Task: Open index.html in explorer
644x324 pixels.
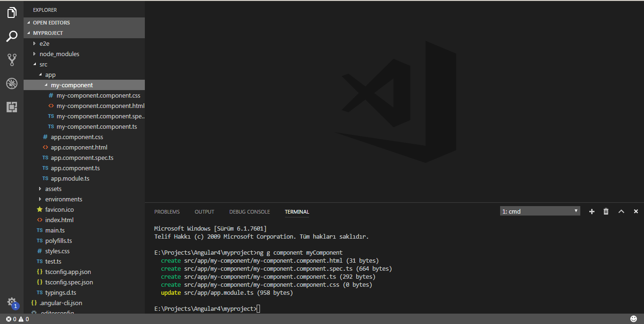Action: point(84,220)
